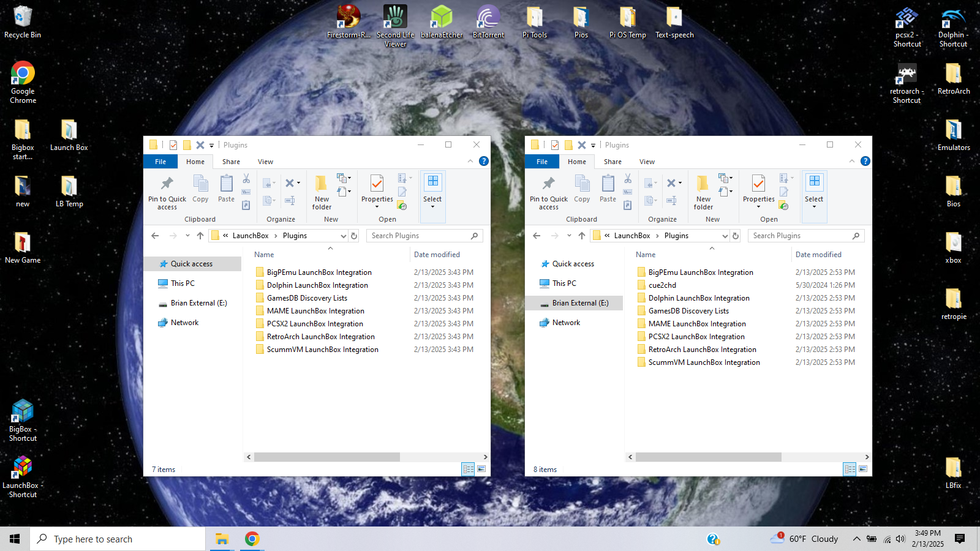The width and height of the screenshot is (980, 551).
Task: Click Search Plugins field in right window
Action: coord(806,236)
